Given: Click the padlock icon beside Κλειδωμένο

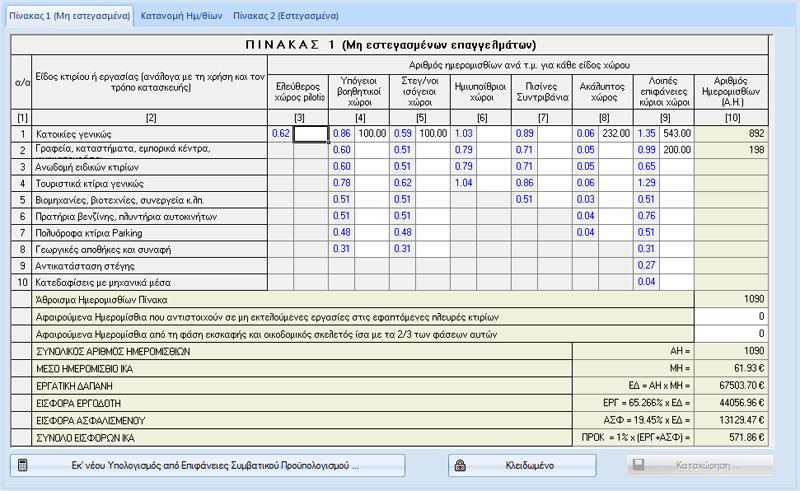Looking at the screenshot, I should [x=461, y=466].
